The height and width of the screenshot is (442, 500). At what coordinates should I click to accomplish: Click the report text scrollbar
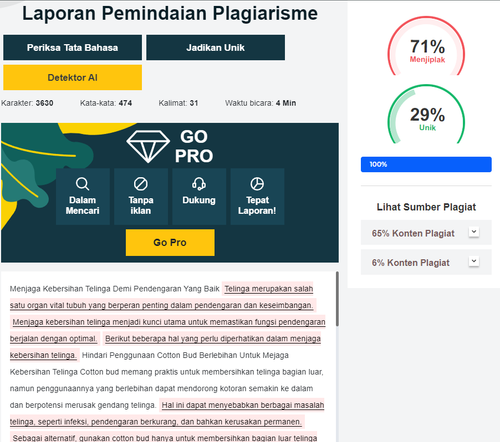[x=337, y=299]
